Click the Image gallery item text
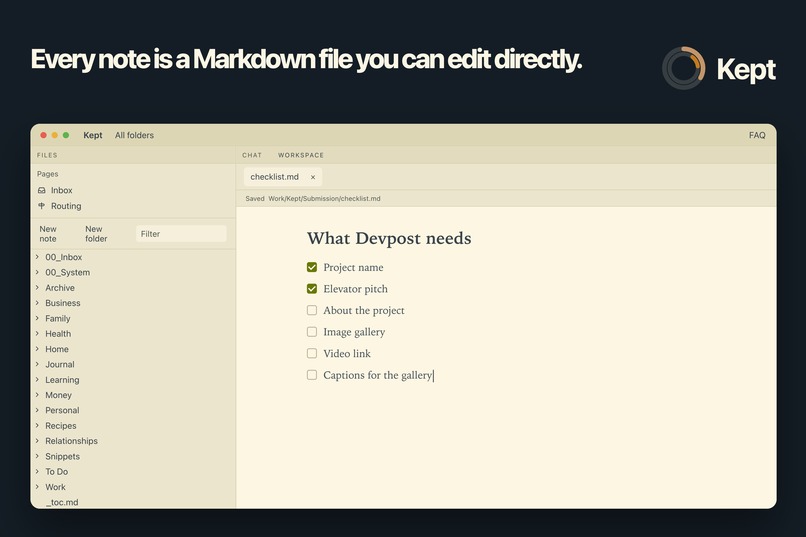This screenshot has height=537, width=806. [x=354, y=332]
